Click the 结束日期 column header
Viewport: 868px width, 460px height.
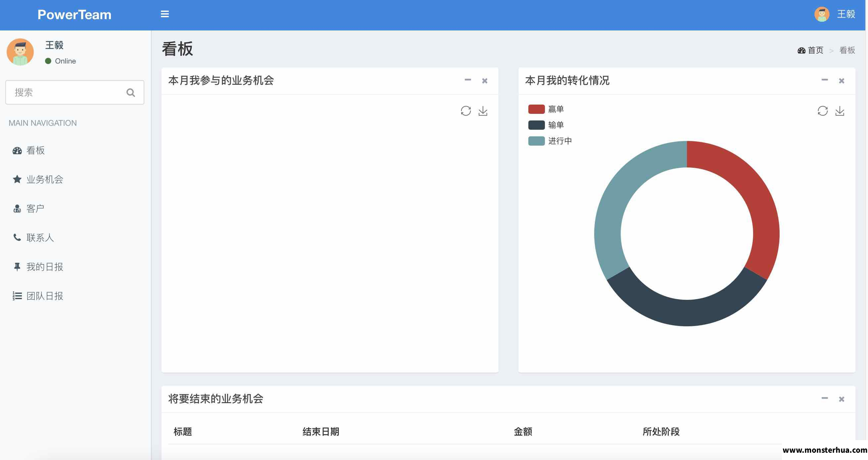(321, 432)
